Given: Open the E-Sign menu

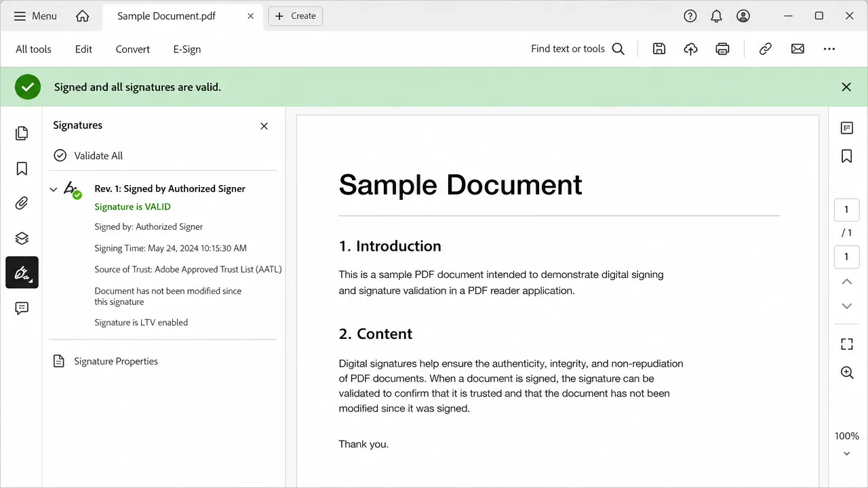Looking at the screenshot, I should (187, 49).
